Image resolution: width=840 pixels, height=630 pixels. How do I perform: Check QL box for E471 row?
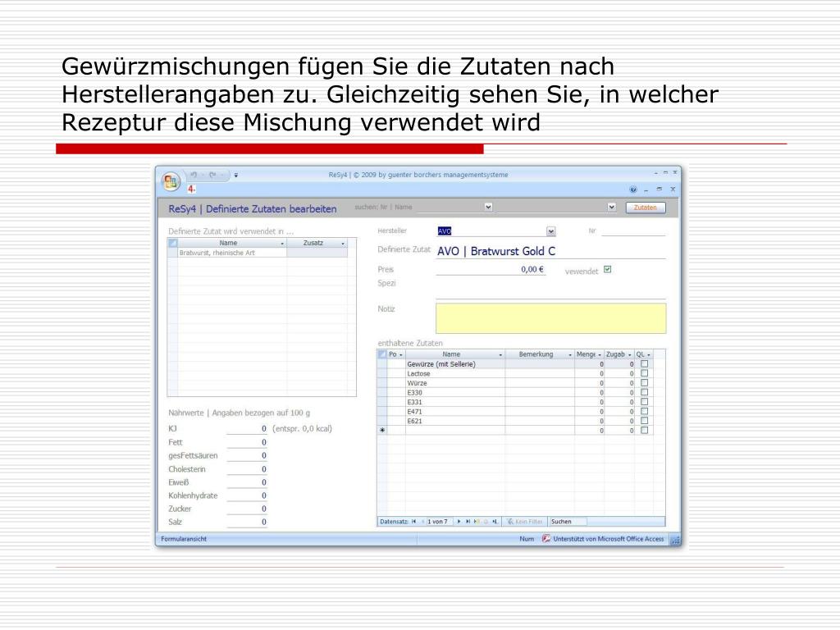pyautogui.click(x=645, y=412)
